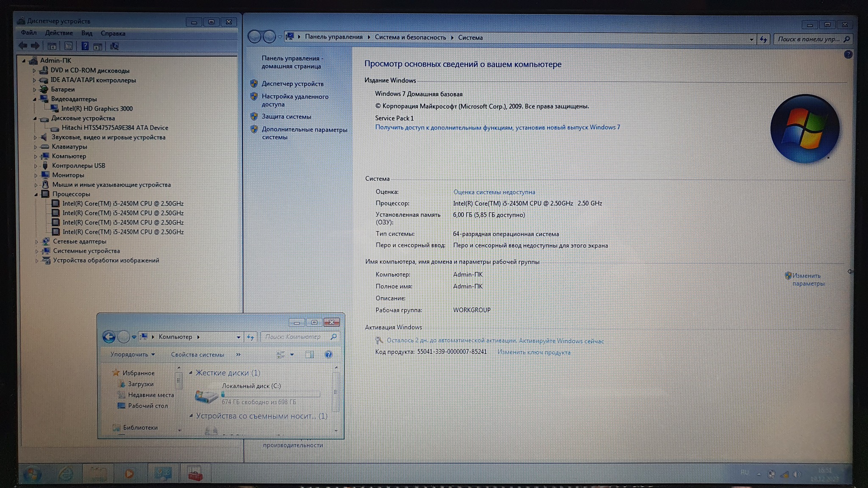Open the Упорядочить dropdown menu
Image resolution: width=868 pixels, height=488 pixels.
pyautogui.click(x=132, y=355)
